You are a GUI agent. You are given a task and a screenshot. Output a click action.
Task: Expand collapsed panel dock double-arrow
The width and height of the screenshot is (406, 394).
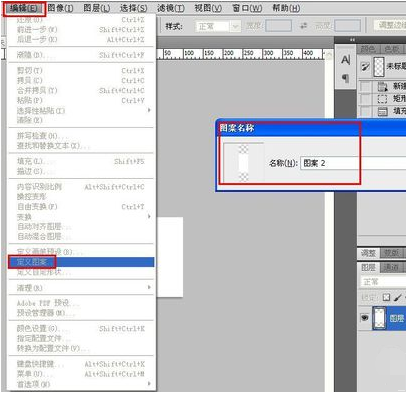click(352, 40)
